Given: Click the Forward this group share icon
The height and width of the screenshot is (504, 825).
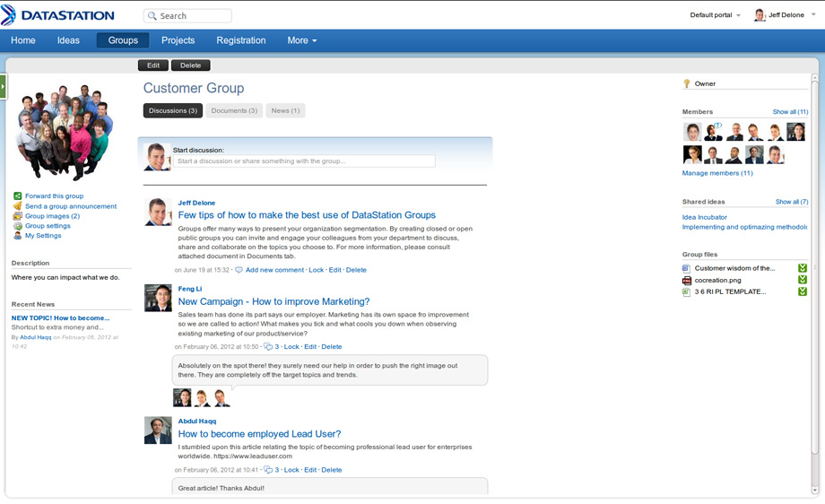Looking at the screenshot, I should [x=17, y=196].
